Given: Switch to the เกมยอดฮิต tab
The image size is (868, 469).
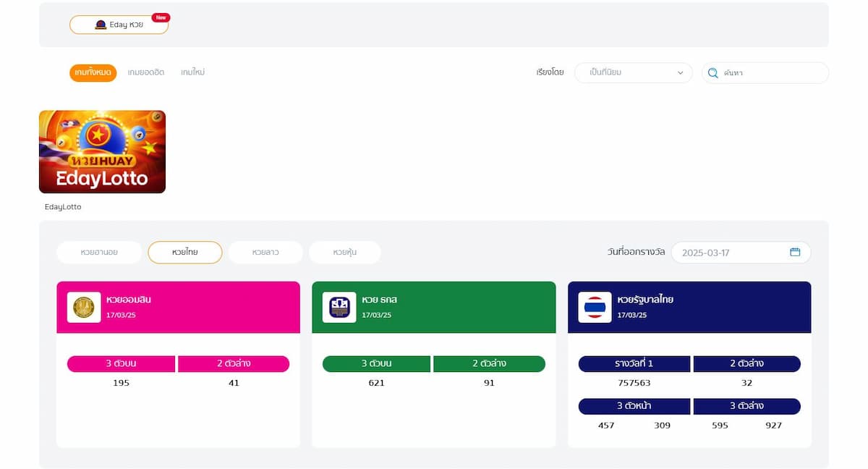Looking at the screenshot, I should coord(146,72).
